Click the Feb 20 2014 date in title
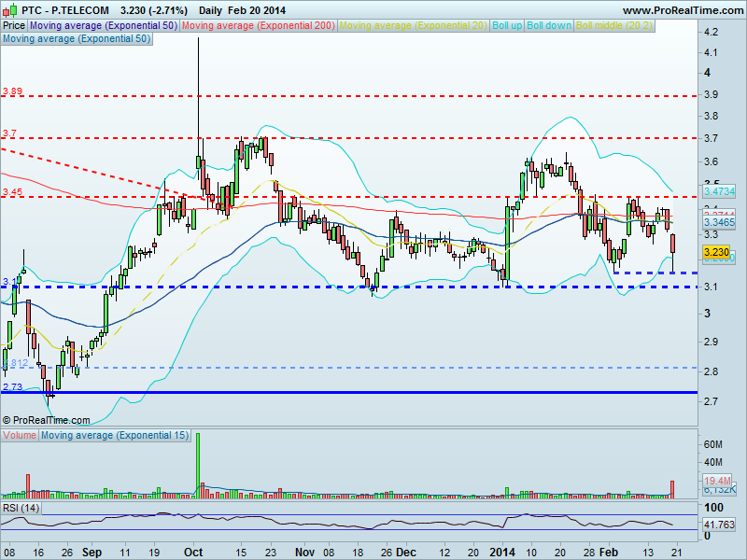 click(x=257, y=10)
